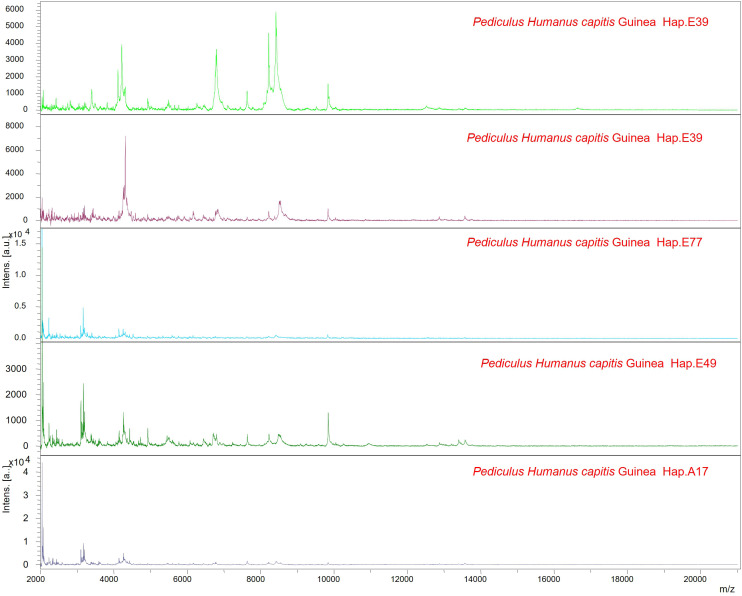The width and height of the screenshot is (742, 596).
Task: Click the green peak near 4200 in top spectrum
Action: click(x=122, y=46)
